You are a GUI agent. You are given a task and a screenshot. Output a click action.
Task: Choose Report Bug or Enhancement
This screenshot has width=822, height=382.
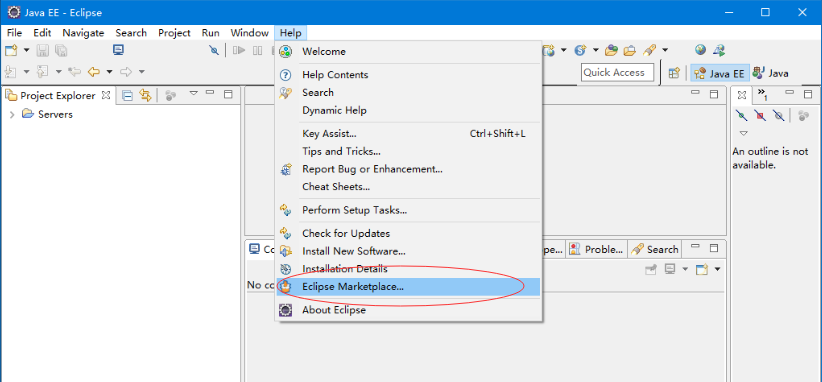pyautogui.click(x=408, y=169)
